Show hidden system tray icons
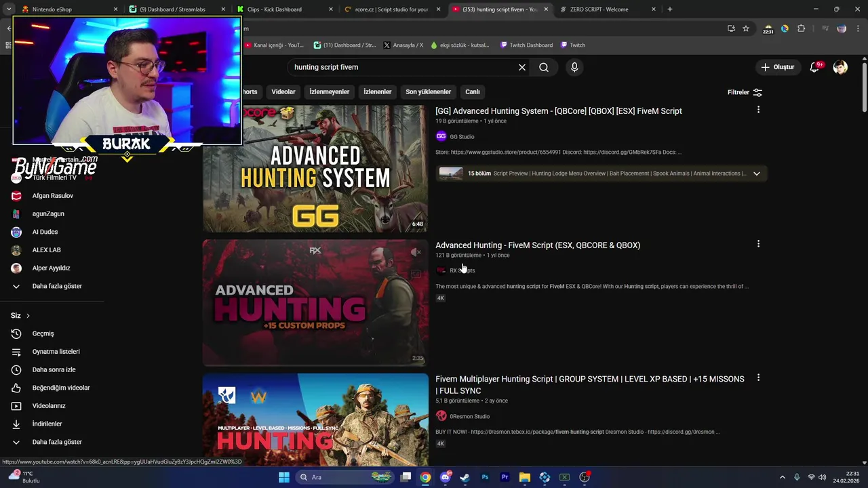The width and height of the screenshot is (868, 488). [783, 477]
